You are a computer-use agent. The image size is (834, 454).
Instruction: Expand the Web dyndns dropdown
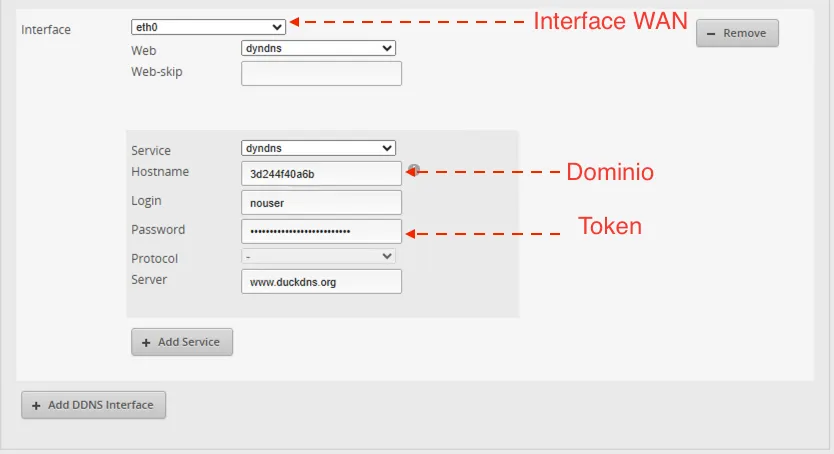[x=318, y=48]
